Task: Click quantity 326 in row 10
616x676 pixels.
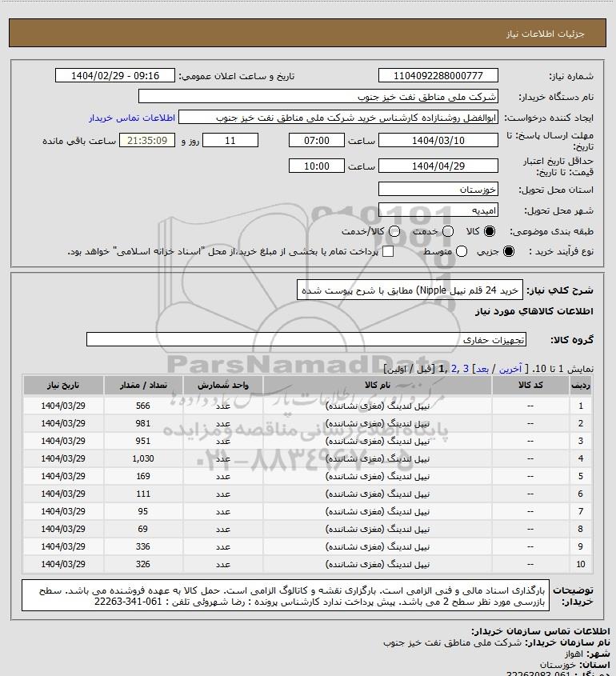Action: (143, 564)
